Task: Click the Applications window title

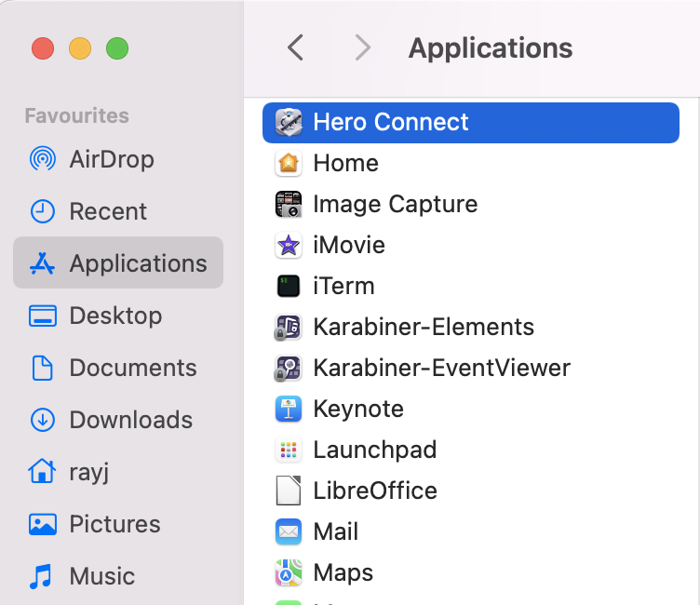Action: coord(491,49)
